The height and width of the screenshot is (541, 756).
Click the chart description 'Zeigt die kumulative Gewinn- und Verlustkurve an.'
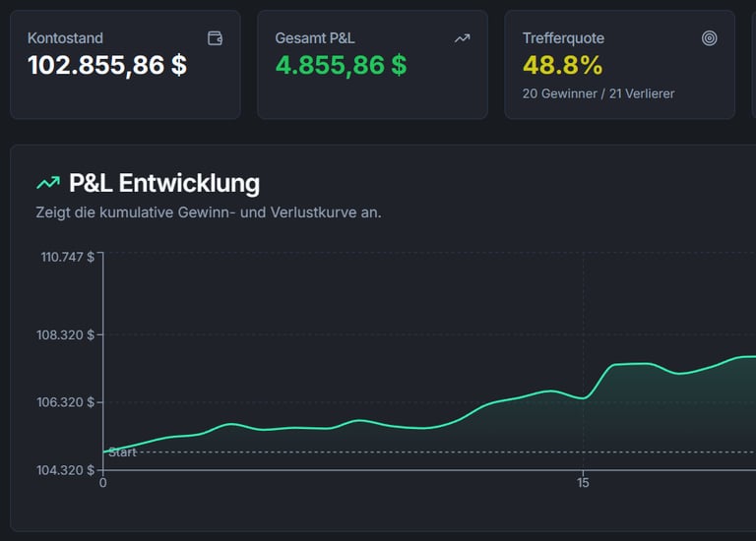pos(209,212)
